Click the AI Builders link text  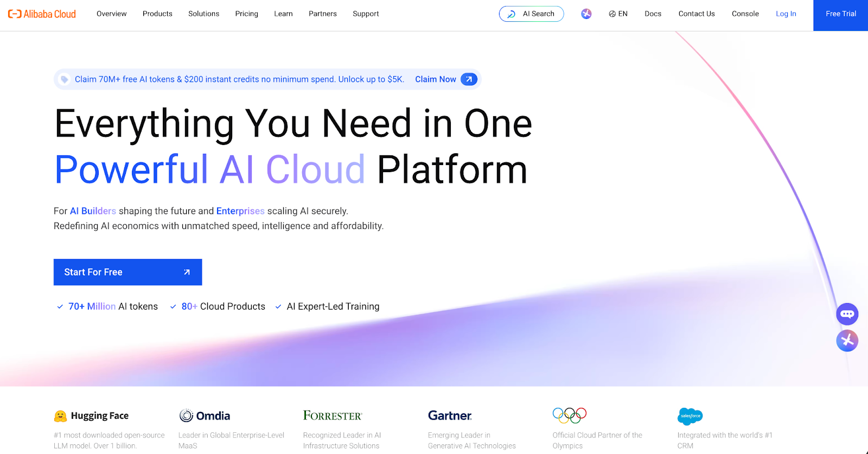pyautogui.click(x=93, y=211)
